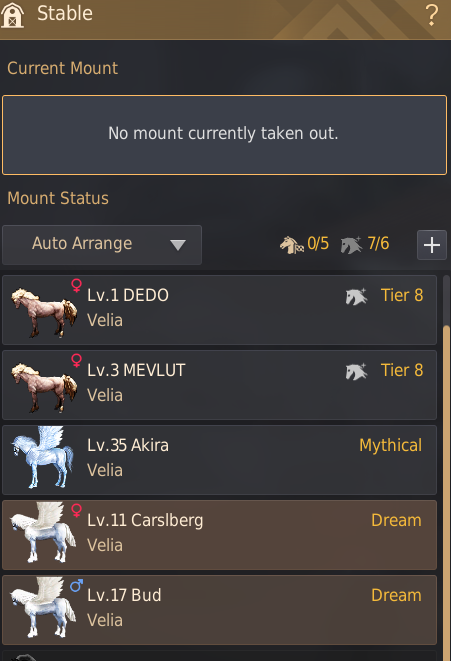
Task: Click the gray horse icon beside 7/6
Action: coord(351,245)
